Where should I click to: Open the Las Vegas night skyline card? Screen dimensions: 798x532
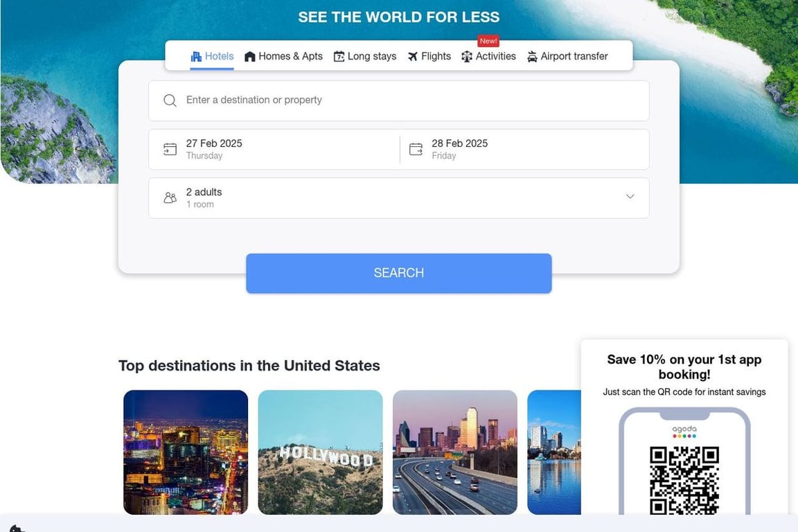186,452
